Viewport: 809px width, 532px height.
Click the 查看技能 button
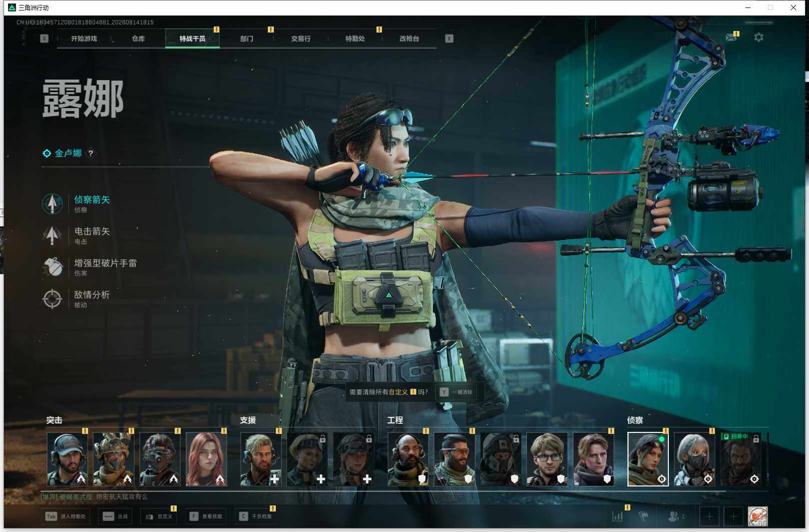(206, 516)
